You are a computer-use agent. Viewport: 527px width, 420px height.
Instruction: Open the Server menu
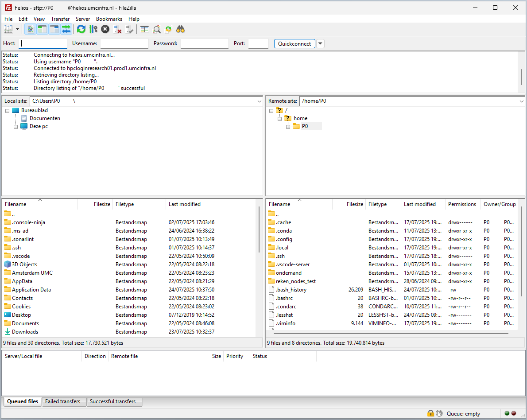(83, 19)
